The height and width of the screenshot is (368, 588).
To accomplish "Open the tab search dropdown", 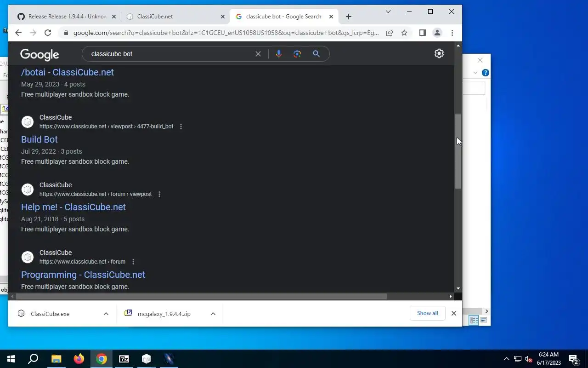I will coord(388,11).
